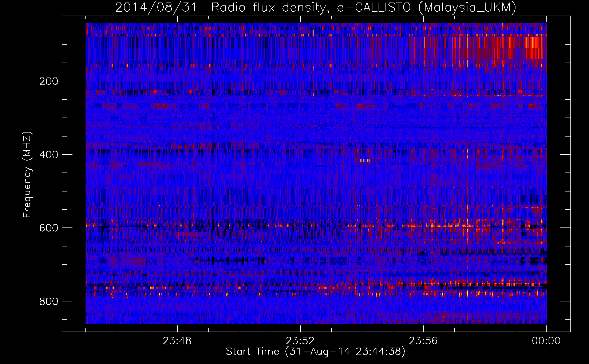Select the 800 frequency tick label
This screenshot has height=364, width=589.
point(49,301)
